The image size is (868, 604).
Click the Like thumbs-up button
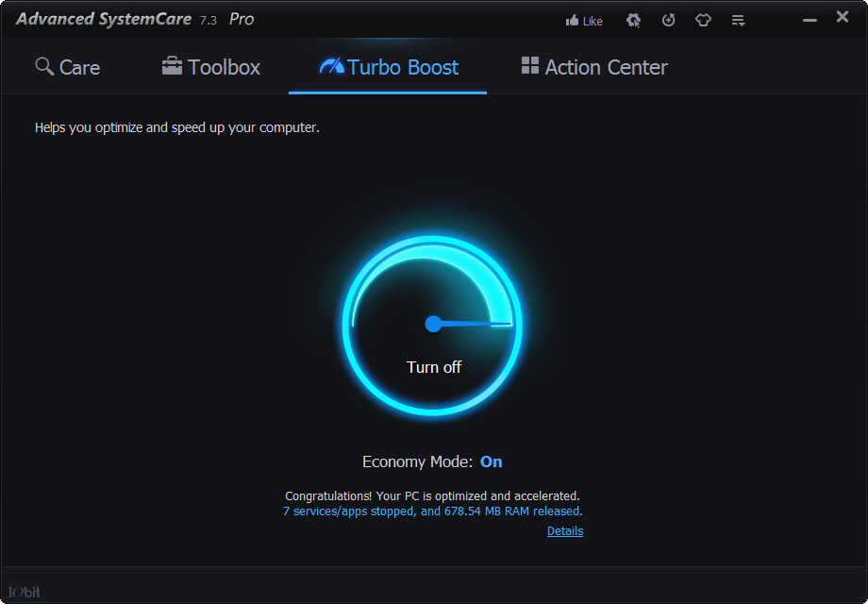(583, 21)
